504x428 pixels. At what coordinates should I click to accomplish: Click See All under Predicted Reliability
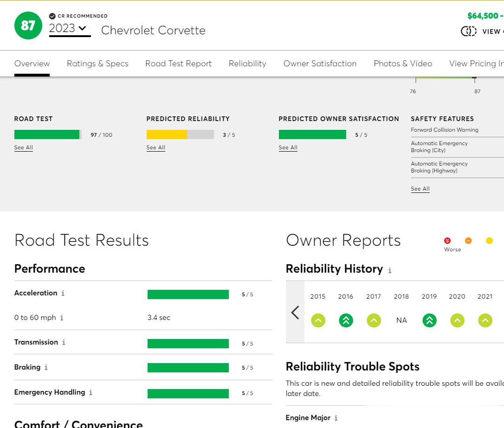tap(155, 147)
